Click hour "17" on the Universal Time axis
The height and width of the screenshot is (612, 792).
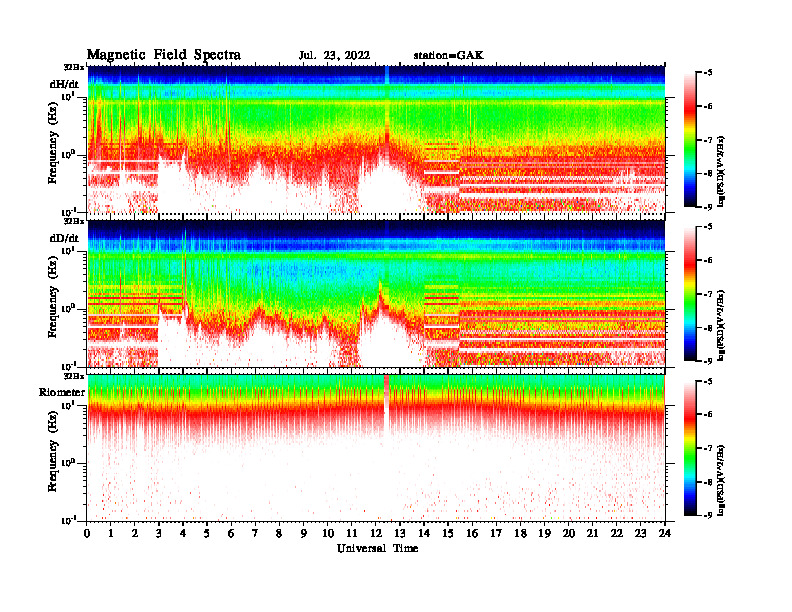pyautogui.click(x=497, y=534)
